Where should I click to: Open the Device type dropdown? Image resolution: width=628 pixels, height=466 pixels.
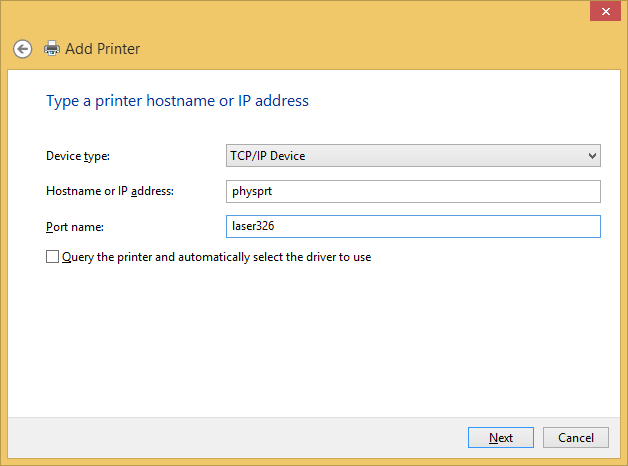pyautogui.click(x=413, y=156)
